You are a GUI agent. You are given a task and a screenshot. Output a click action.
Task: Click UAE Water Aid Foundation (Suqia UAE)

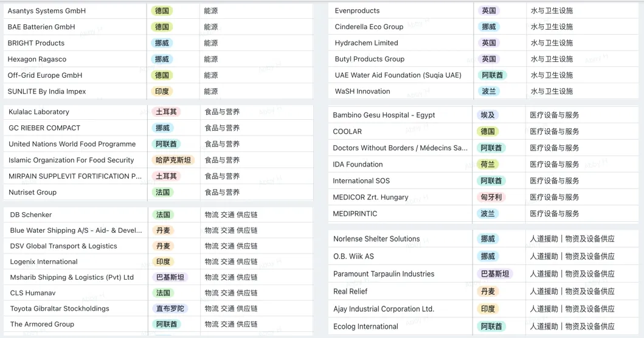[x=398, y=75]
